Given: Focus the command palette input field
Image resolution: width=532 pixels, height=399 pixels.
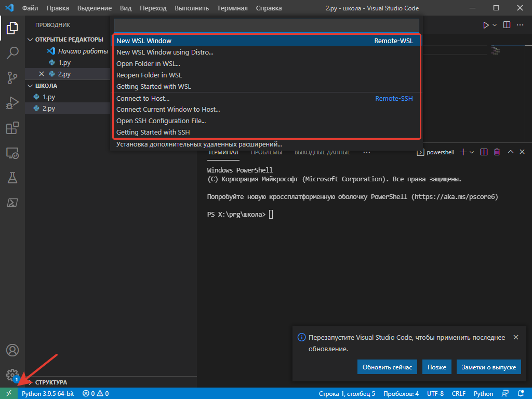Looking at the screenshot, I should pyautogui.click(x=267, y=25).
